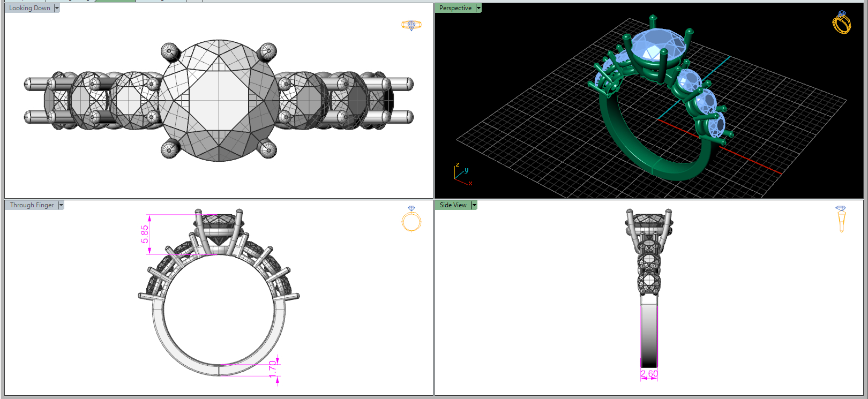Image resolution: width=868 pixels, height=399 pixels.
Task: Click the gold ring icon in Perspective viewport
Action: [842, 22]
